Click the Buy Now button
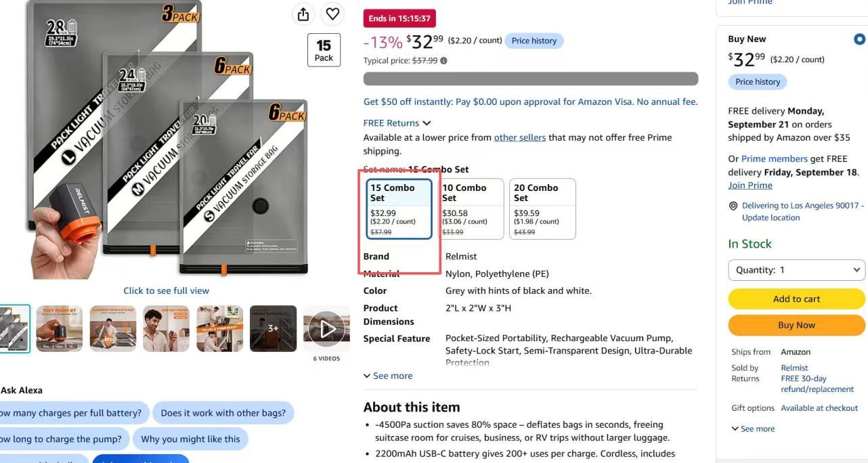This screenshot has height=463, width=868. click(x=796, y=325)
